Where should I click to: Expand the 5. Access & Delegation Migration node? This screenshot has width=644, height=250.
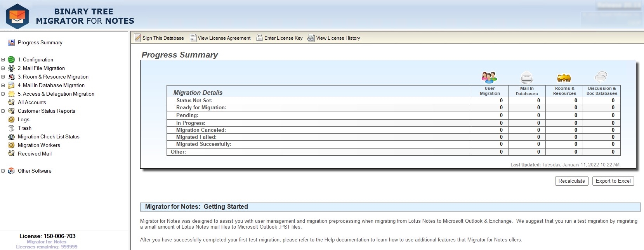pos(3,94)
